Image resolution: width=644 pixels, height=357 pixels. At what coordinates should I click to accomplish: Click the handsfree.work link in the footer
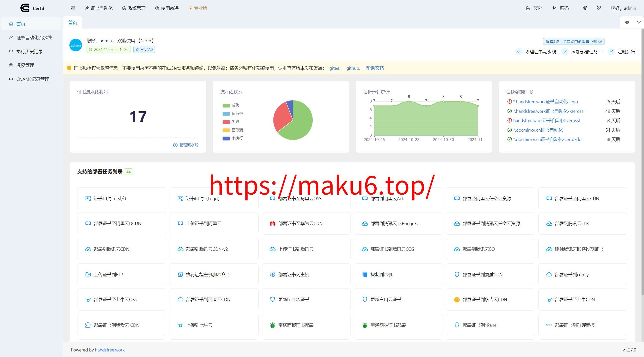pos(110,350)
